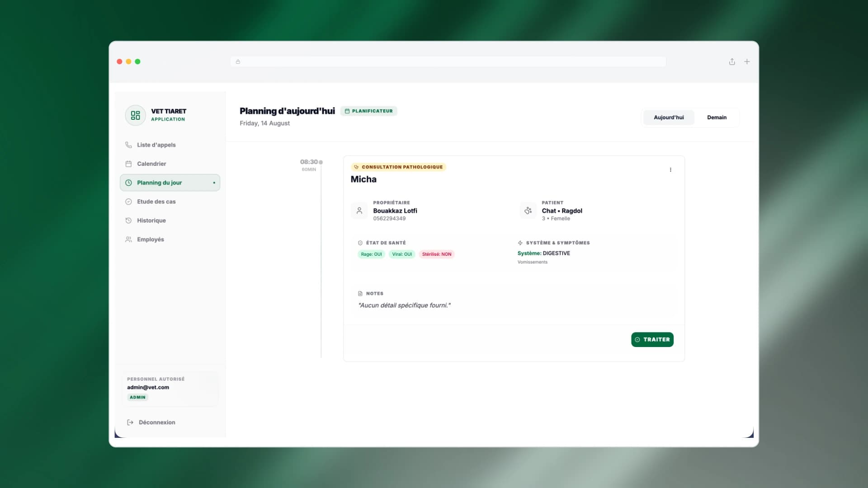868x488 pixels.
Task: Select Planning du jour in the sidebar
Action: tap(170, 183)
